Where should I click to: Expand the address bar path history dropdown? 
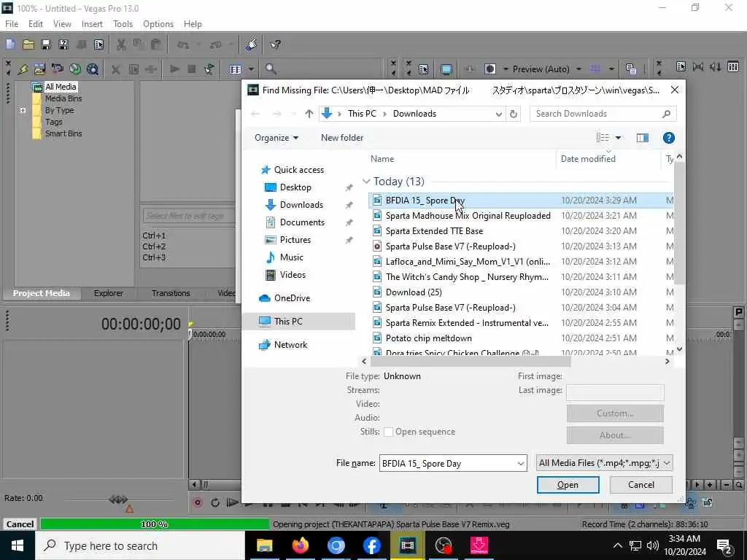pyautogui.click(x=498, y=114)
